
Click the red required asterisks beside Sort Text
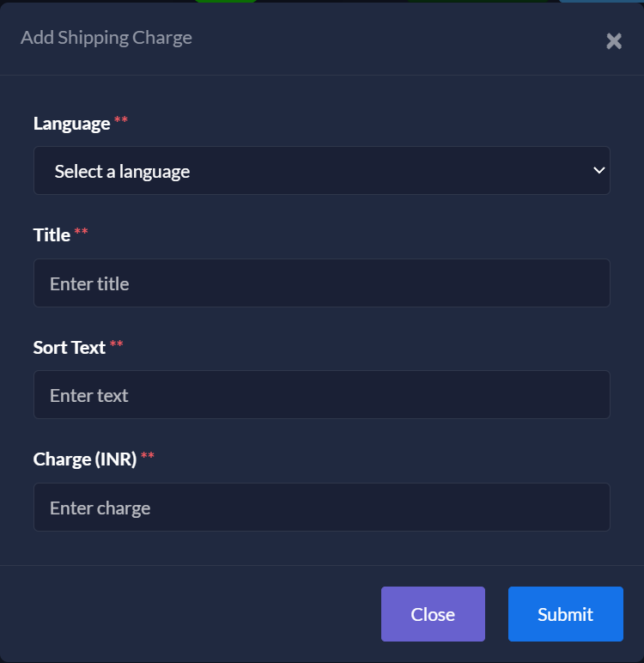117,345
